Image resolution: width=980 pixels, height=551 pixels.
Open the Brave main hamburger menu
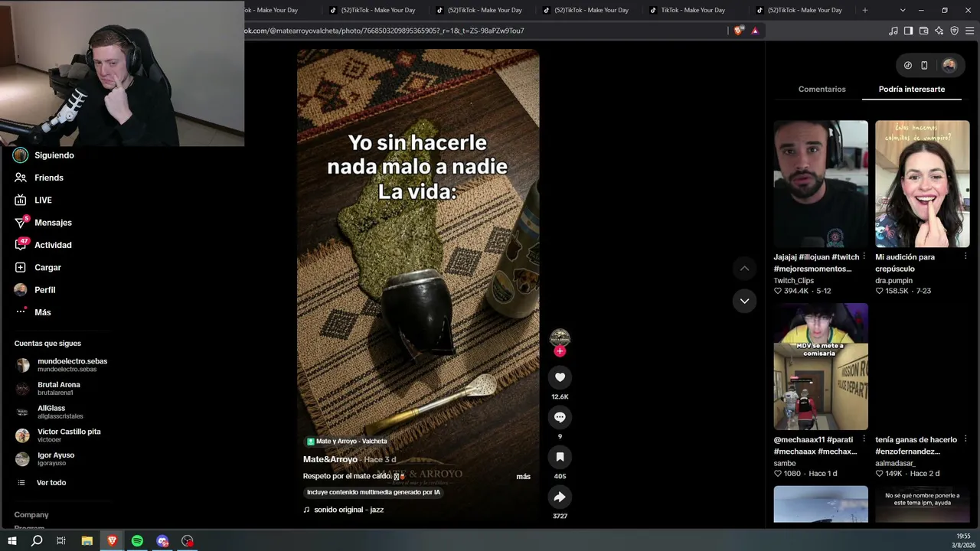970,31
